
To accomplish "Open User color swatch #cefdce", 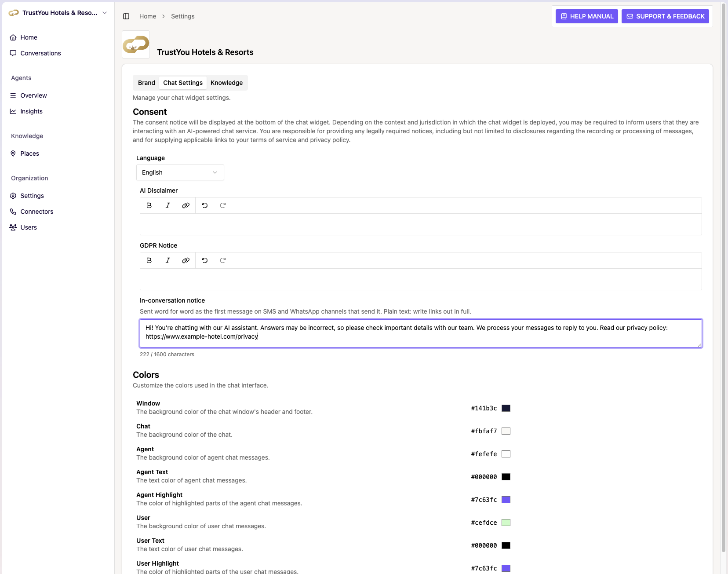I will (506, 523).
